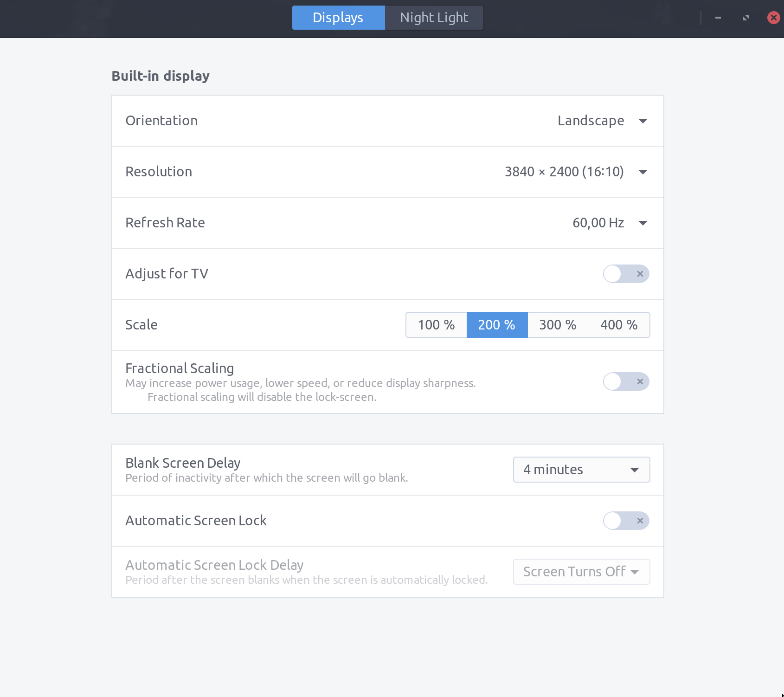Viewport: 784px width, 697px height.
Task: Select the Displays tab
Action: [338, 18]
